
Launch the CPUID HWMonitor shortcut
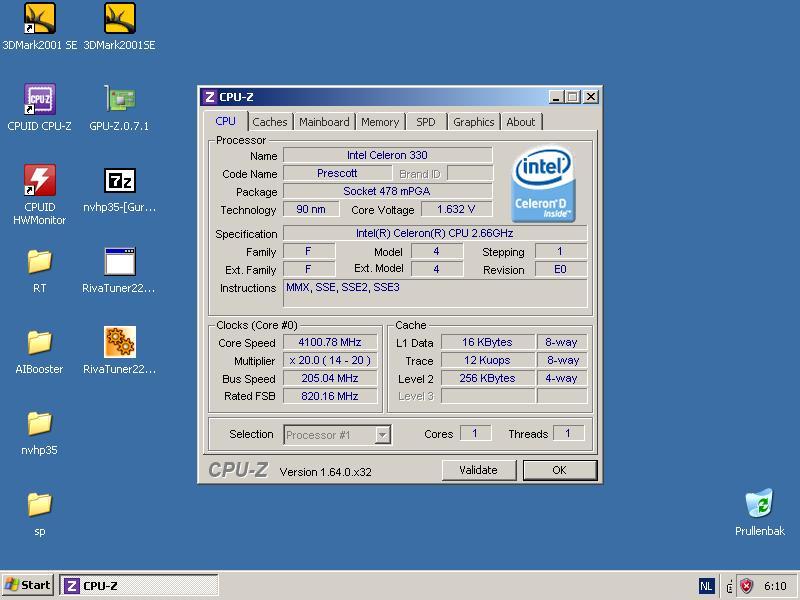click(40, 180)
